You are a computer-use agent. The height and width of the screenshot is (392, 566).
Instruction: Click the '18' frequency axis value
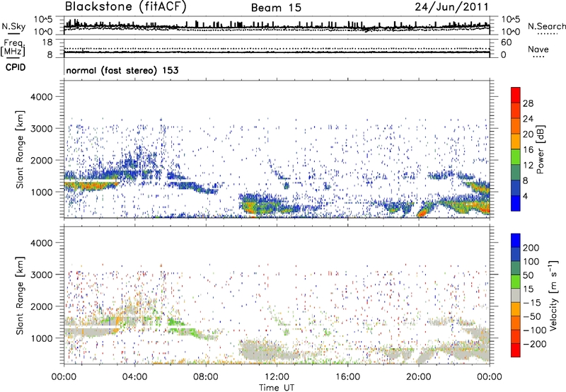[47, 42]
